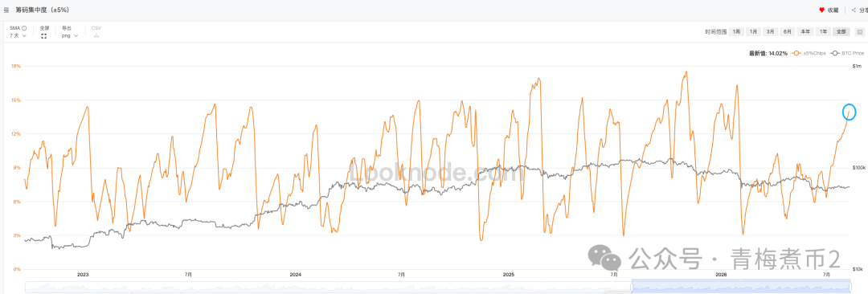Viewport: 868px width, 294px height.
Task: Click the 2023 label on the time axis
Action: point(82,275)
